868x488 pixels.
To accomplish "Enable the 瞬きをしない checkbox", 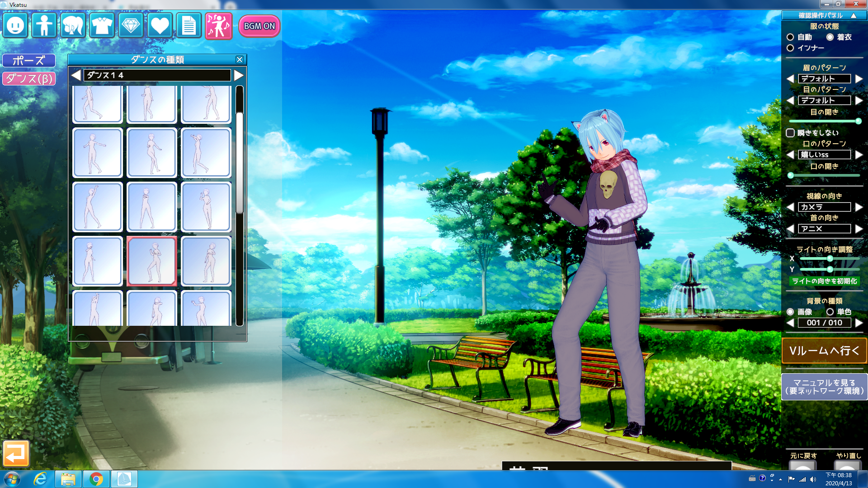I will (x=790, y=133).
